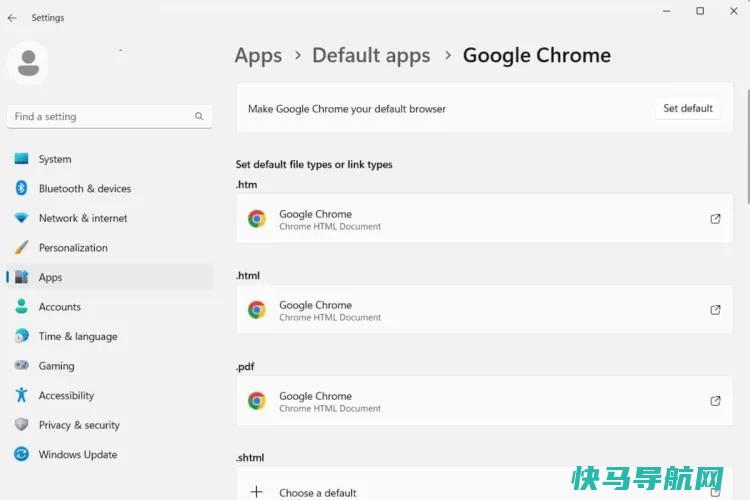The width and height of the screenshot is (750, 500).
Task: Select Apps in sidebar
Action: [110, 277]
